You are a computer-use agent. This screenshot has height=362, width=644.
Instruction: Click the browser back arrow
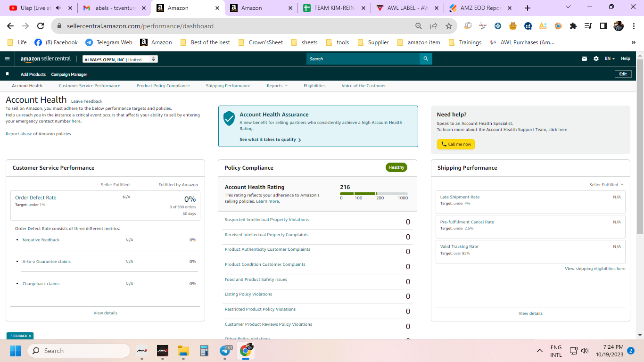[x=10, y=26]
